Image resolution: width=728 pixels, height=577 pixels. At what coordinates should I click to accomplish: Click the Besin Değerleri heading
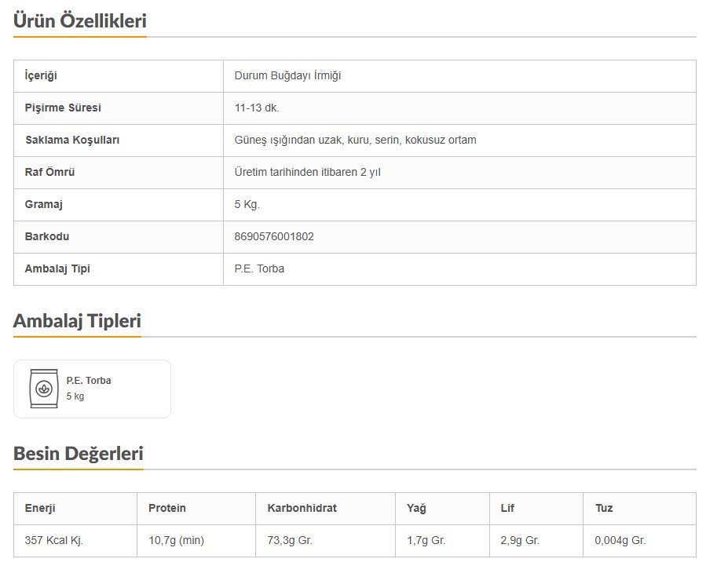(x=79, y=454)
